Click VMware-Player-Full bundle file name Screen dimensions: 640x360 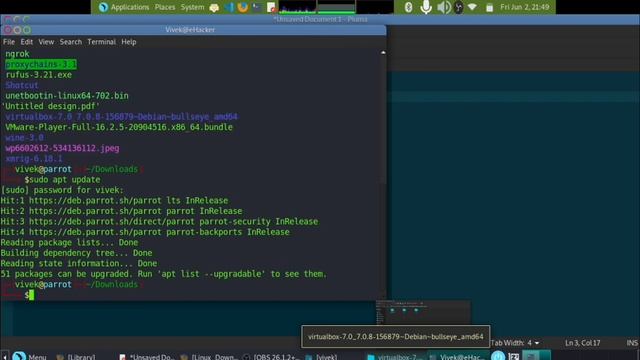(119, 127)
